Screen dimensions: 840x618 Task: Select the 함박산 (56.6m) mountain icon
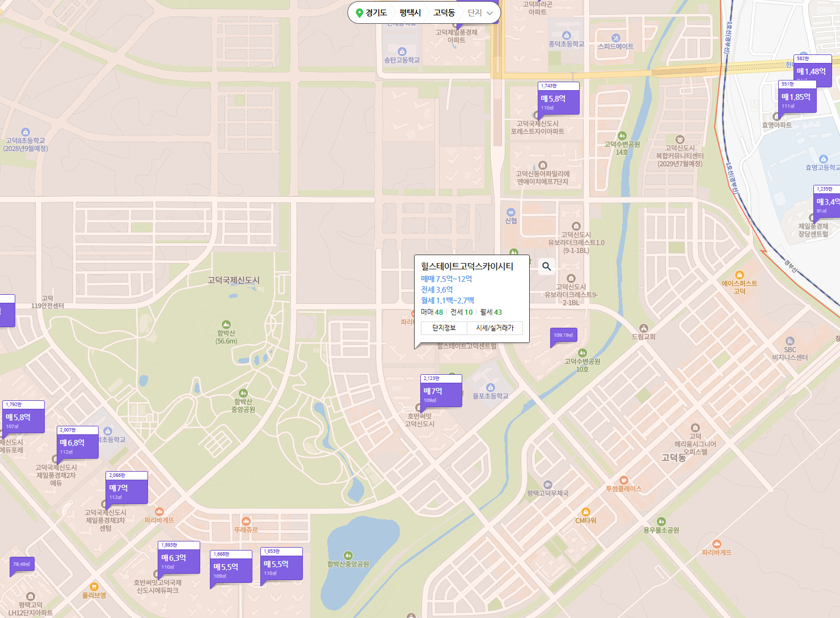[x=226, y=325]
